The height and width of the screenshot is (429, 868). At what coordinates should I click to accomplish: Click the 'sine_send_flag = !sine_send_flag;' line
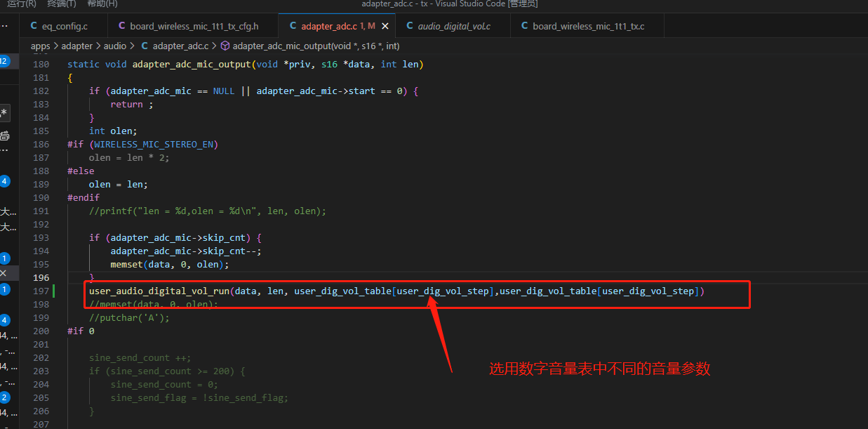click(x=199, y=397)
